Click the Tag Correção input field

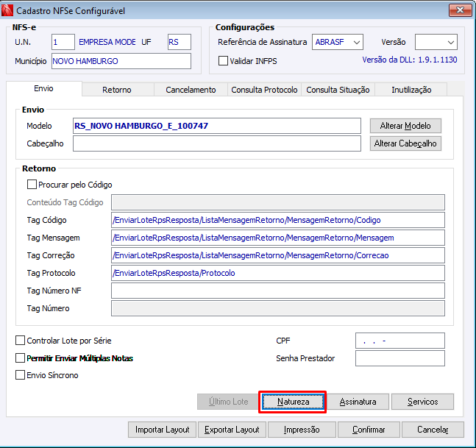point(278,255)
